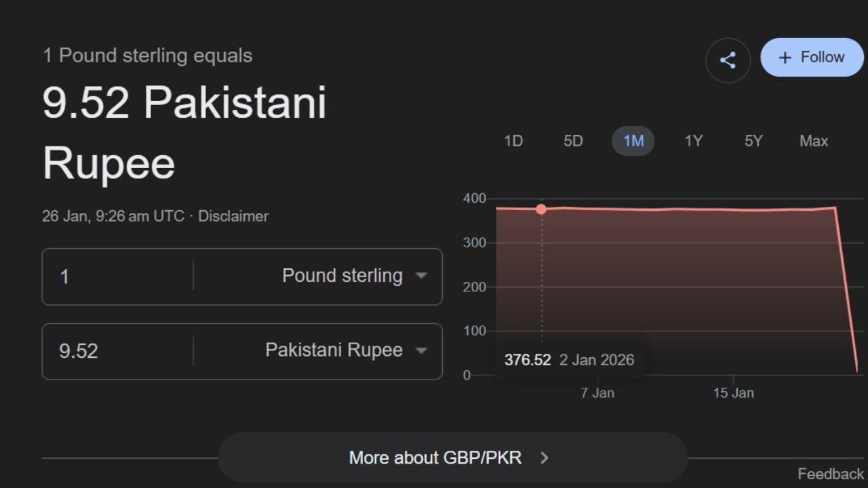Viewport: 868px width, 488px height.
Task: Select the 1M time range tab
Action: [633, 141]
